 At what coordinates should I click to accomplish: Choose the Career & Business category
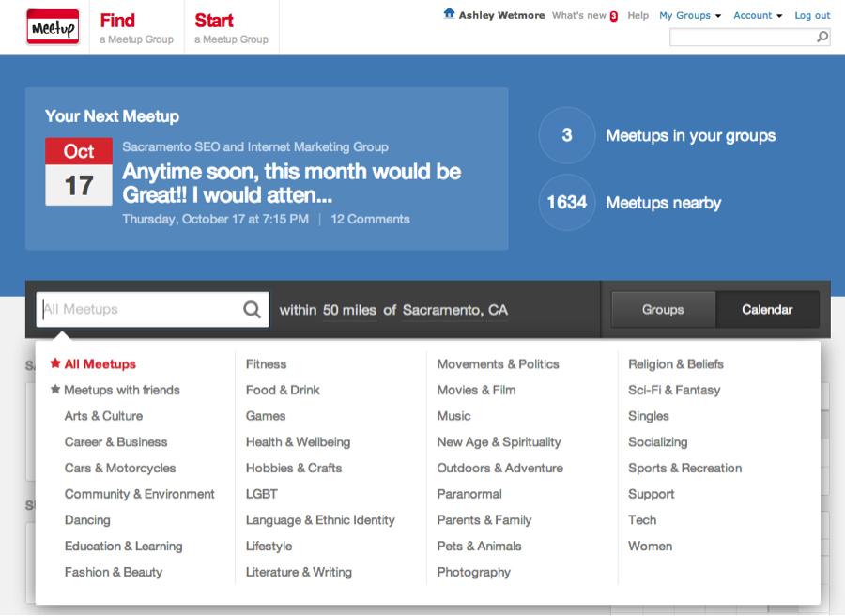(115, 442)
